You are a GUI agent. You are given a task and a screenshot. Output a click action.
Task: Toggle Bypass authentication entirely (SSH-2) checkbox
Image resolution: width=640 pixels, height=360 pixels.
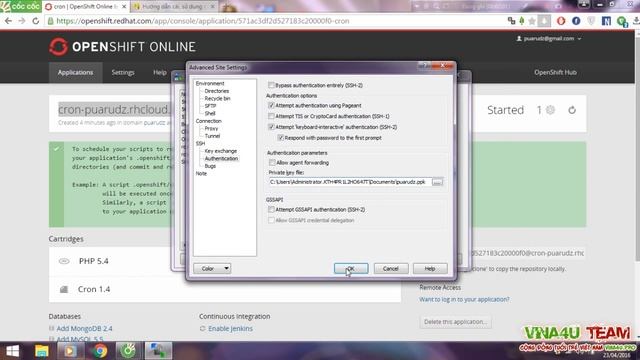(x=271, y=85)
